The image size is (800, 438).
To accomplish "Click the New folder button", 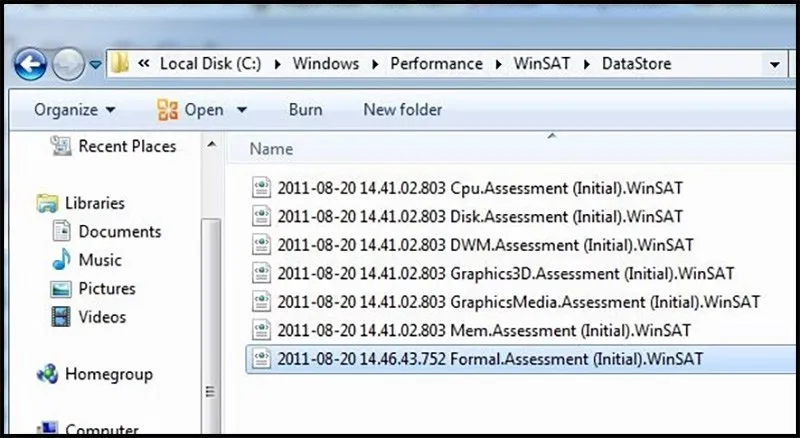I will (x=401, y=109).
